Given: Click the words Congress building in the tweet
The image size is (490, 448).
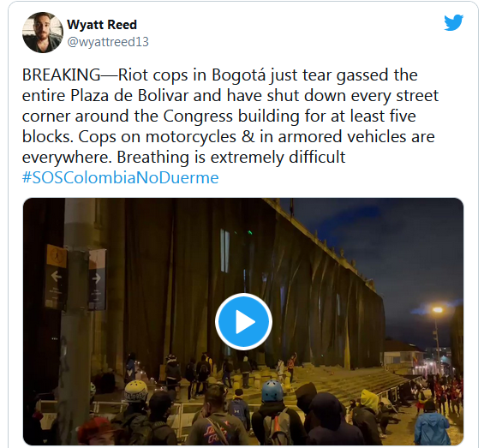Looking at the screenshot, I should point(231,116).
